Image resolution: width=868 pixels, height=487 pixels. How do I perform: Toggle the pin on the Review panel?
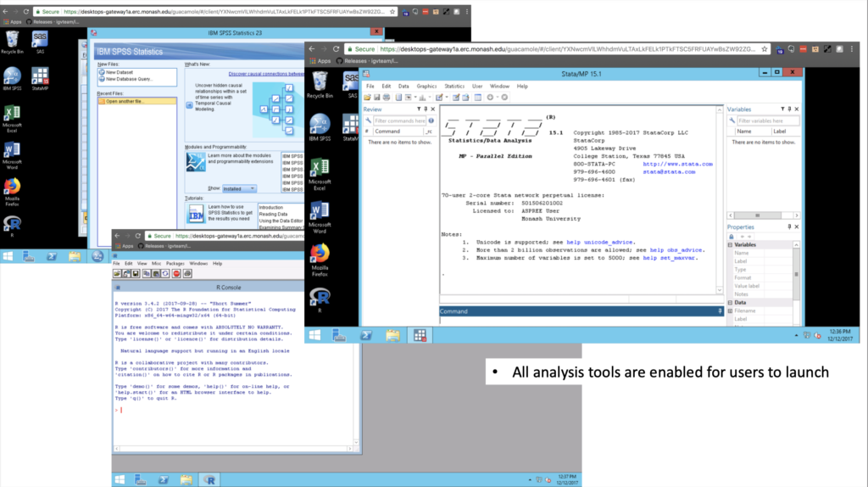click(424, 109)
